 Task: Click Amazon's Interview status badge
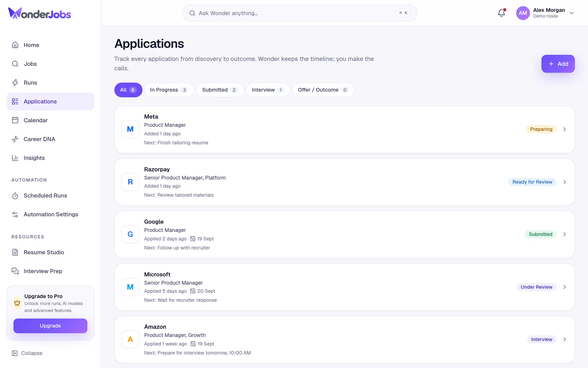click(x=542, y=340)
